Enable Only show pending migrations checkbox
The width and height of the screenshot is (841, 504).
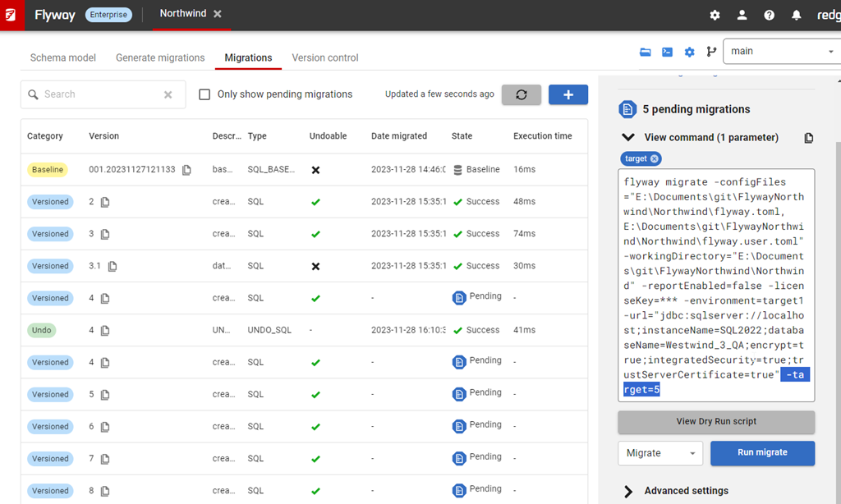[x=205, y=94]
